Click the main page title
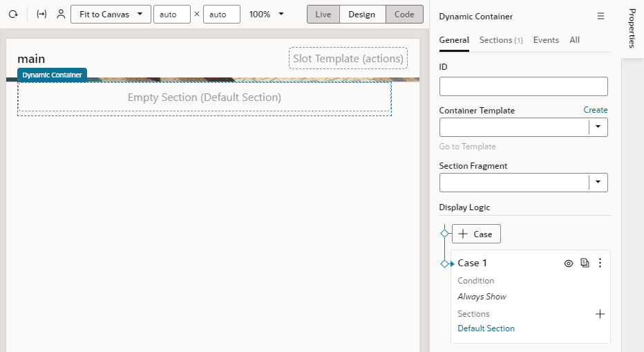 click(x=31, y=59)
